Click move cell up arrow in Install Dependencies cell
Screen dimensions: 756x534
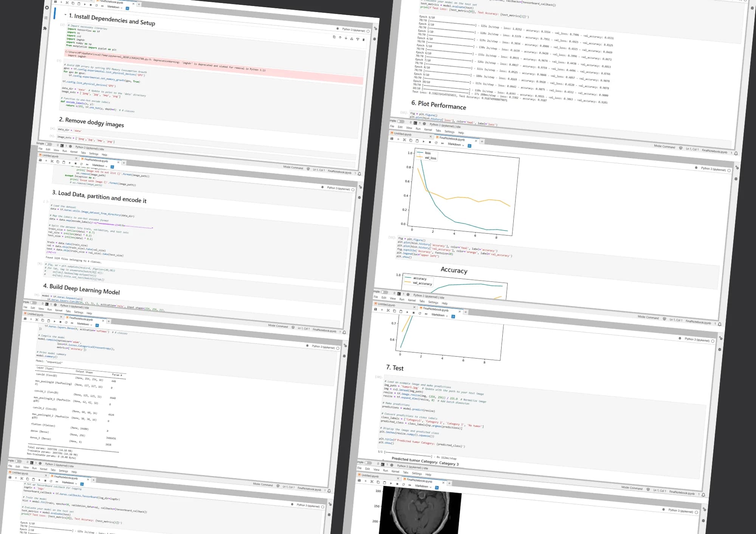click(340, 37)
